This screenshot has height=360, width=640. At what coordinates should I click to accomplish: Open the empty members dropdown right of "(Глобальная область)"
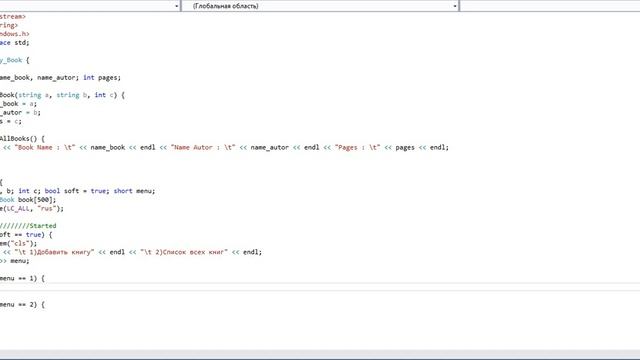pyautogui.click(x=550, y=6)
